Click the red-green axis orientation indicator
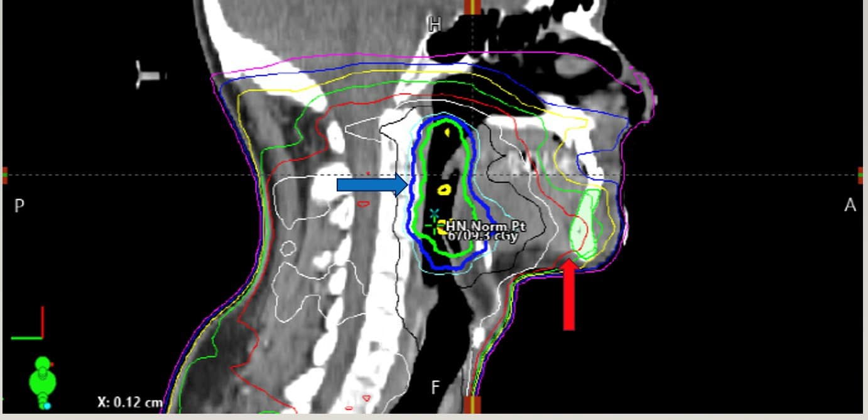This screenshot has width=868, height=420. pyautogui.click(x=28, y=323)
